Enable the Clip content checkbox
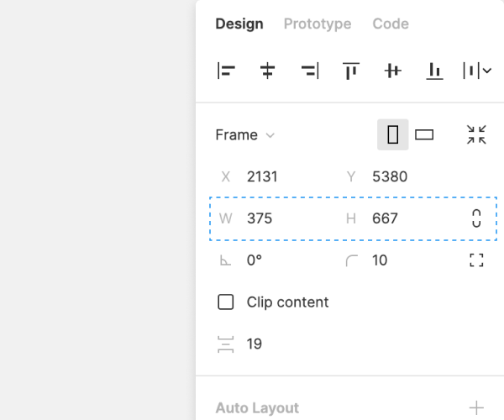Screen dimensions: 504x420 pos(226,302)
